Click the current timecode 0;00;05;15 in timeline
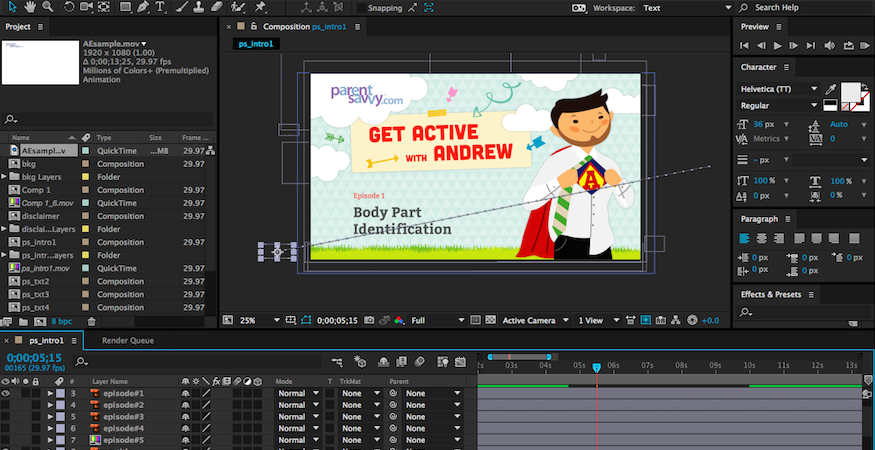This screenshot has height=450, width=875. click(x=35, y=357)
